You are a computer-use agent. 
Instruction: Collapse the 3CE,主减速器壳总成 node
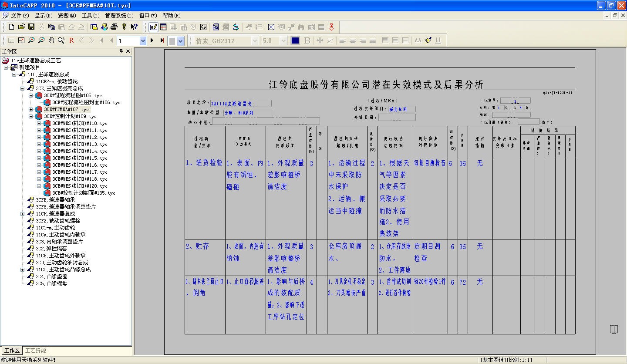(x=23, y=88)
